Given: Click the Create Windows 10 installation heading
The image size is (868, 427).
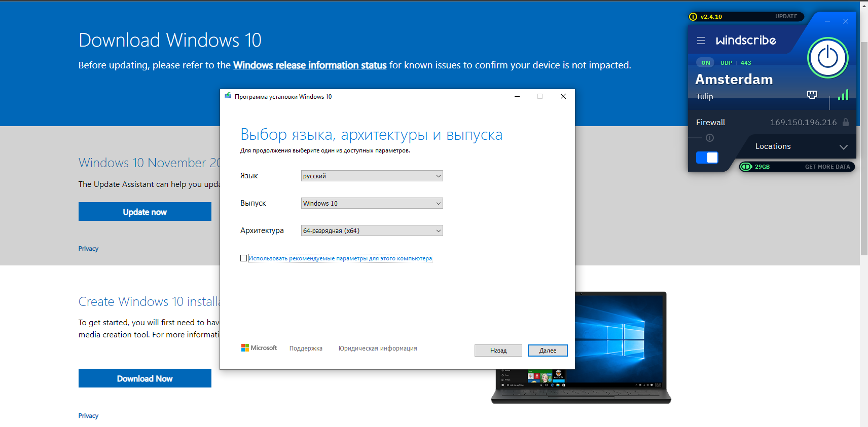Looking at the screenshot, I should (149, 301).
